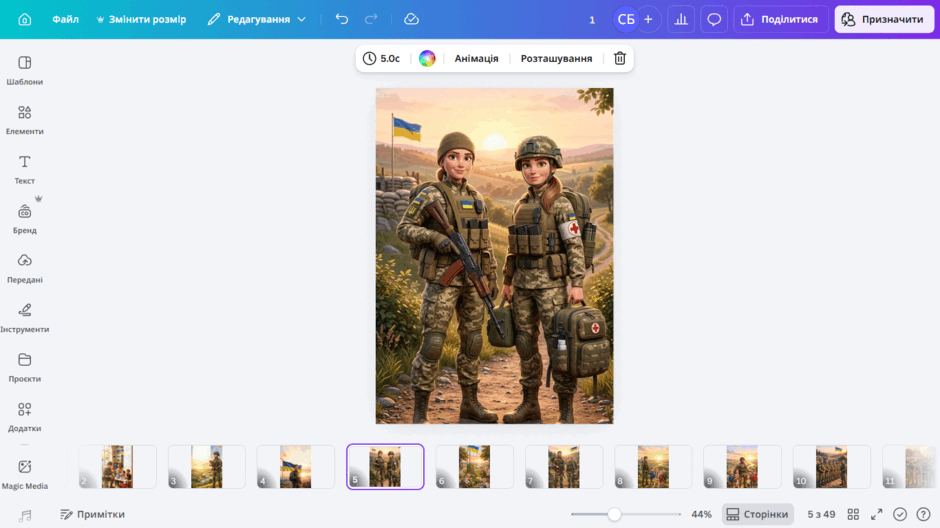Enter fullscreen presentation mode icon

tap(876, 514)
